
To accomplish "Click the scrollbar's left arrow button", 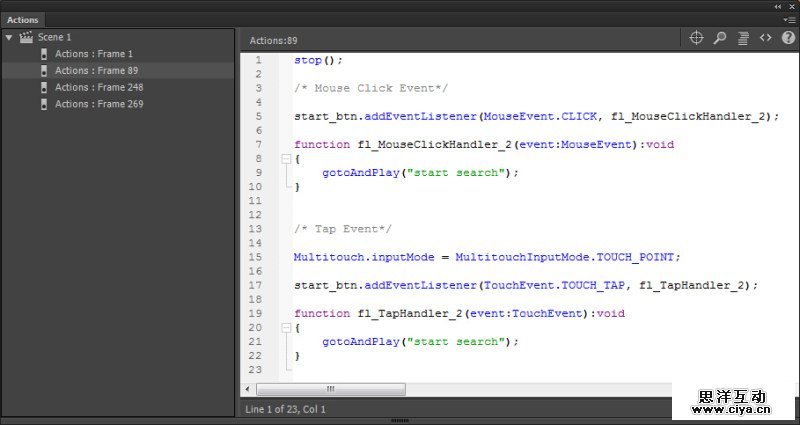I will [x=246, y=389].
